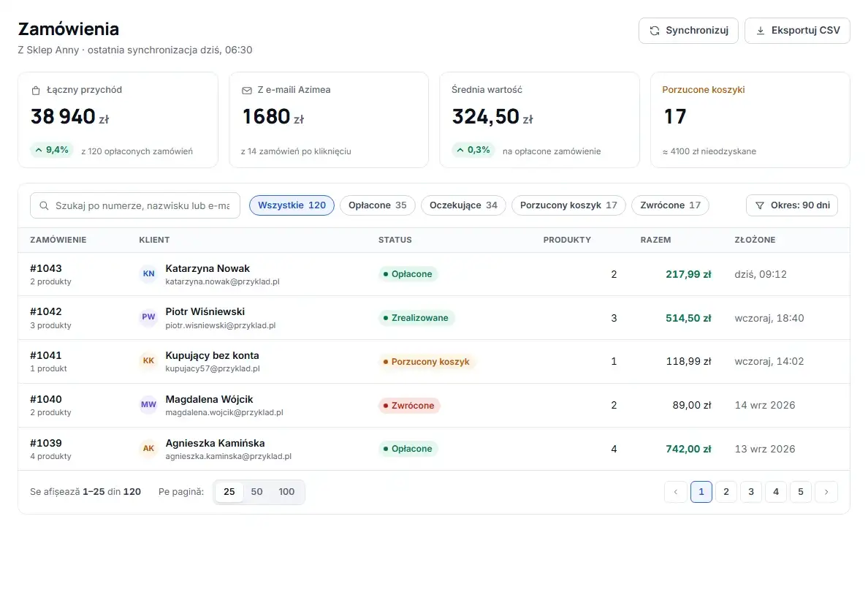Go to page 1
The height and width of the screenshot is (614, 868).
click(701, 492)
